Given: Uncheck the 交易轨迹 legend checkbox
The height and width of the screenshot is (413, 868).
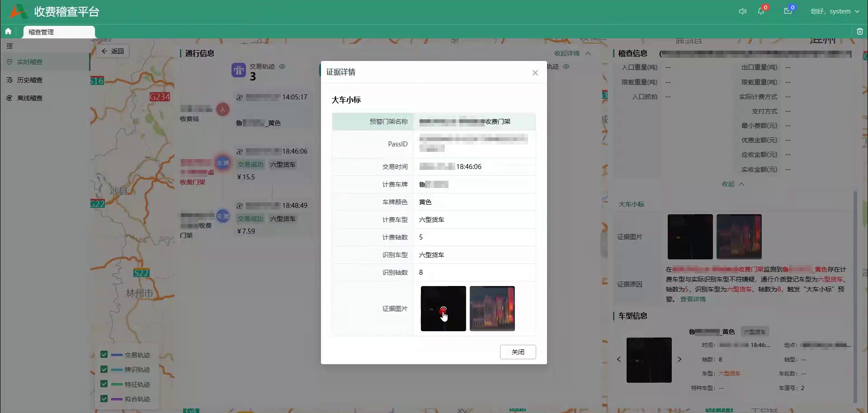Looking at the screenshot, I should pyautogui.click(x=104, y=355).
